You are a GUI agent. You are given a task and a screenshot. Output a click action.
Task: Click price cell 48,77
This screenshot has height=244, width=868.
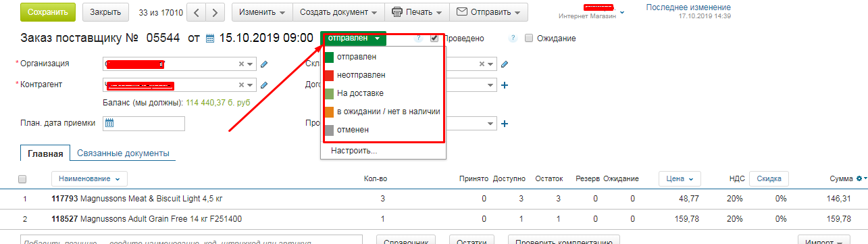click(688, 199)
